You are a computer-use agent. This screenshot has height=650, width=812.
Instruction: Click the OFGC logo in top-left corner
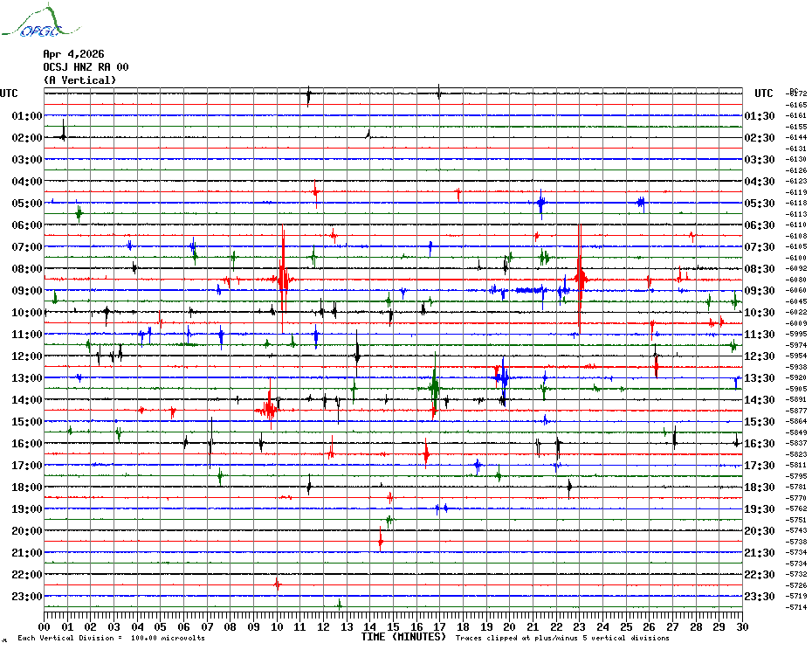pyautogui.click(x=31, y=21)
